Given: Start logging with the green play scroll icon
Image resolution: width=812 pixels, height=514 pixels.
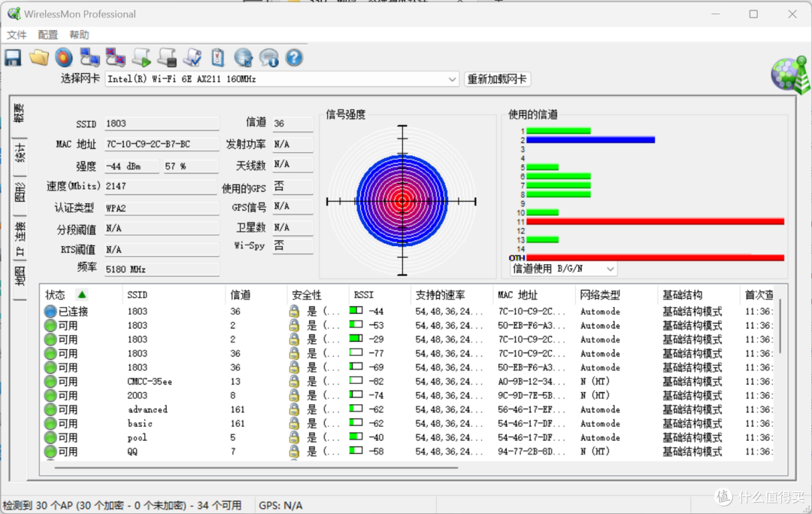Looking at the screenshot, I should 141,57.
